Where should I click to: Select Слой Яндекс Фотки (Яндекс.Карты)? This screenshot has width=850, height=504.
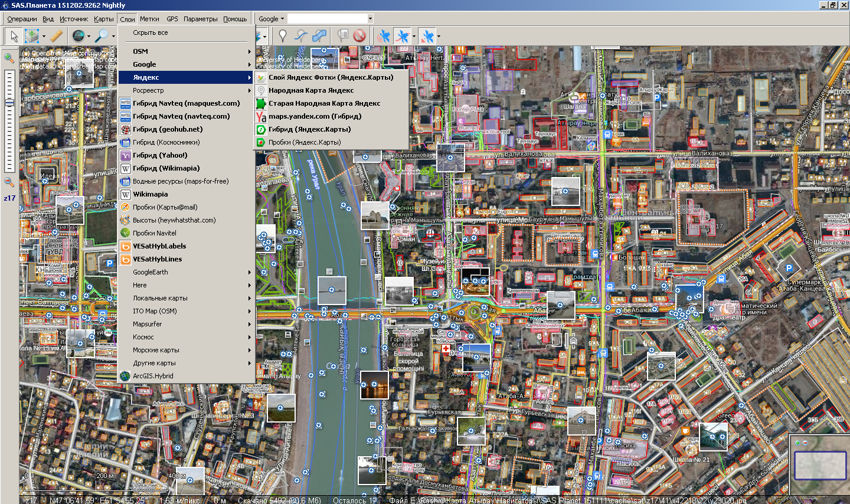(331, 77)
